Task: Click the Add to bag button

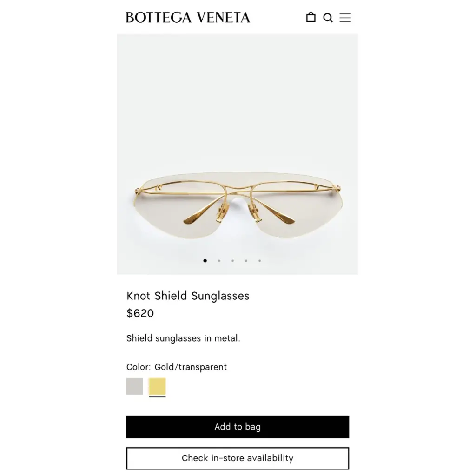Action: [x=238, y=427]
